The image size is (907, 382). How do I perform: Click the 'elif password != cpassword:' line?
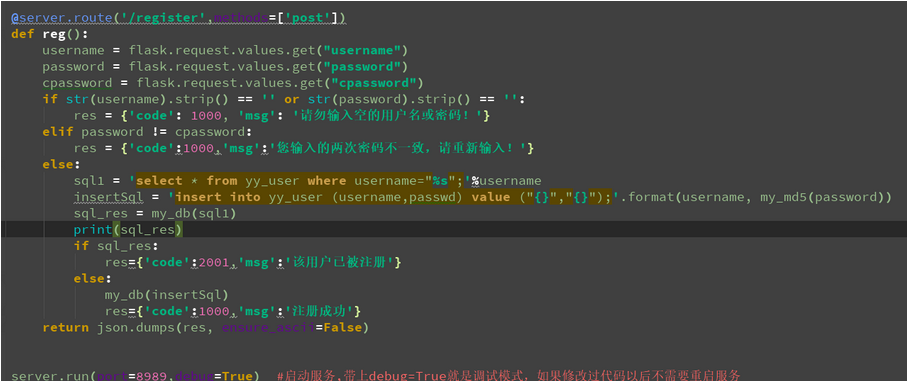[x=148, y=132]
